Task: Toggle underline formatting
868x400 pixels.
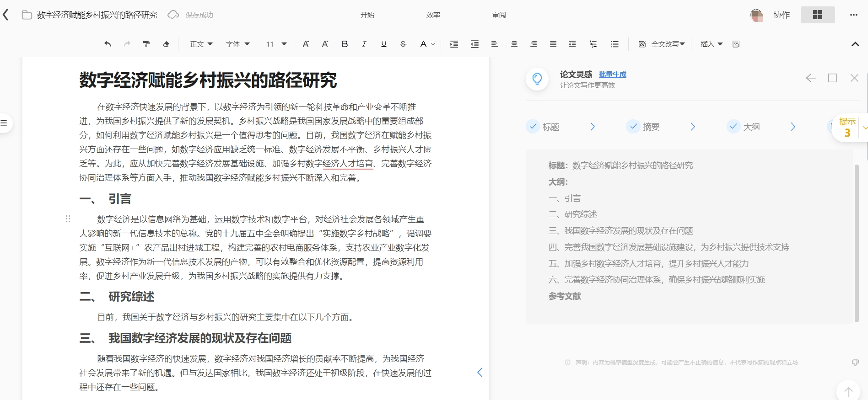Action: tap(383, 44)
